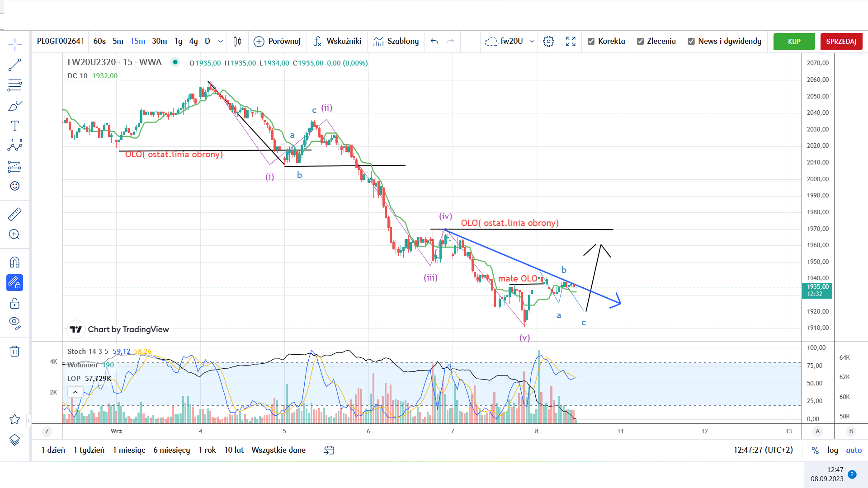This screenshot has height=488, width=868.
Task: Click the Stoch 14 3 5 indicator label
Action: coord(88,352)
